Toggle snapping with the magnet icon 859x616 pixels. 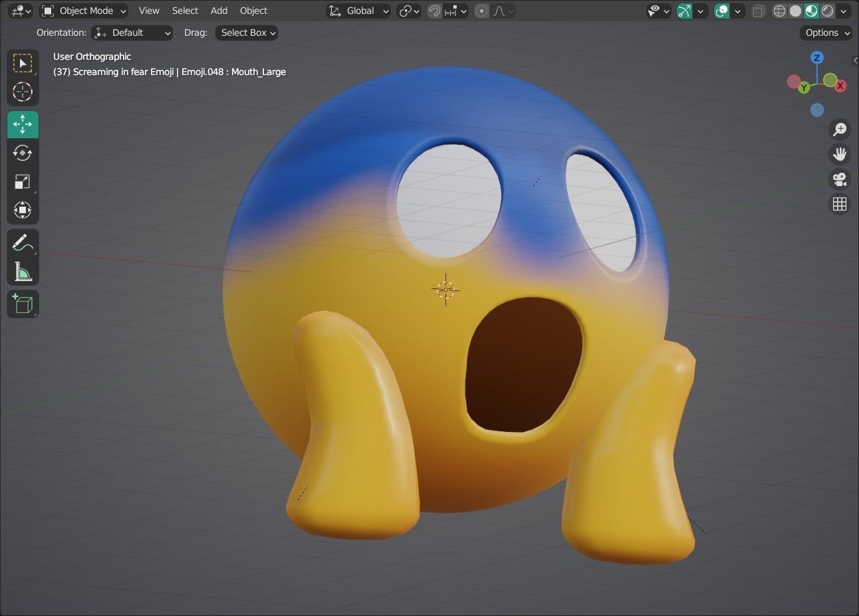click(433, 11)
